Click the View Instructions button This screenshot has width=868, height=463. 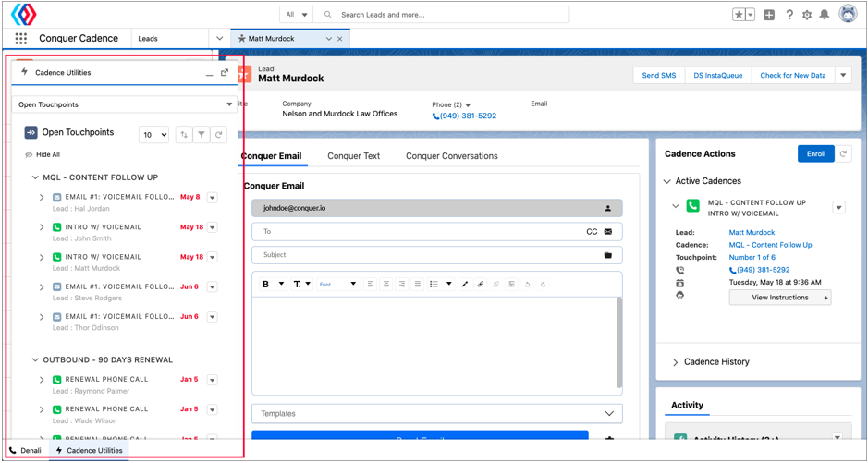[780, 298]
